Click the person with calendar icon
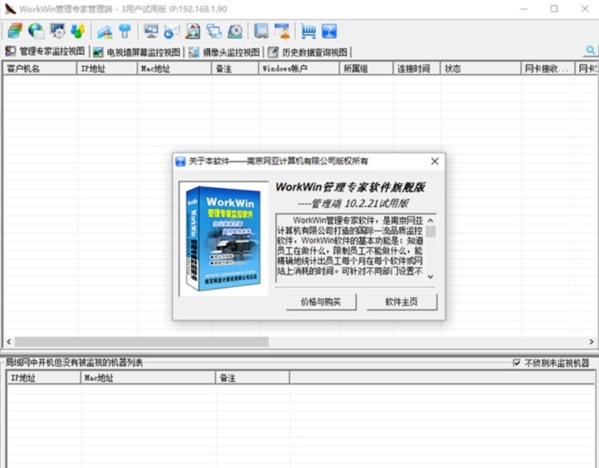The height and width of the screenshot is (468, 599). (282, 31)
